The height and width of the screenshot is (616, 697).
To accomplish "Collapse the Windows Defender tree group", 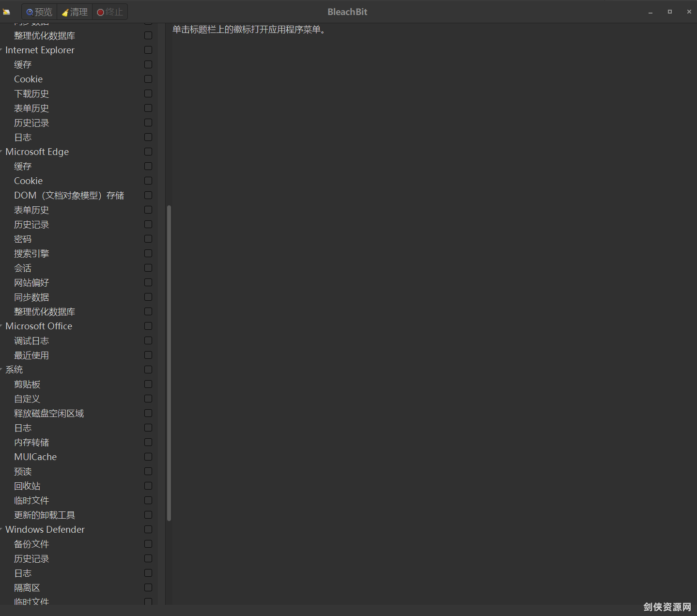I will [x=1, y=529].
